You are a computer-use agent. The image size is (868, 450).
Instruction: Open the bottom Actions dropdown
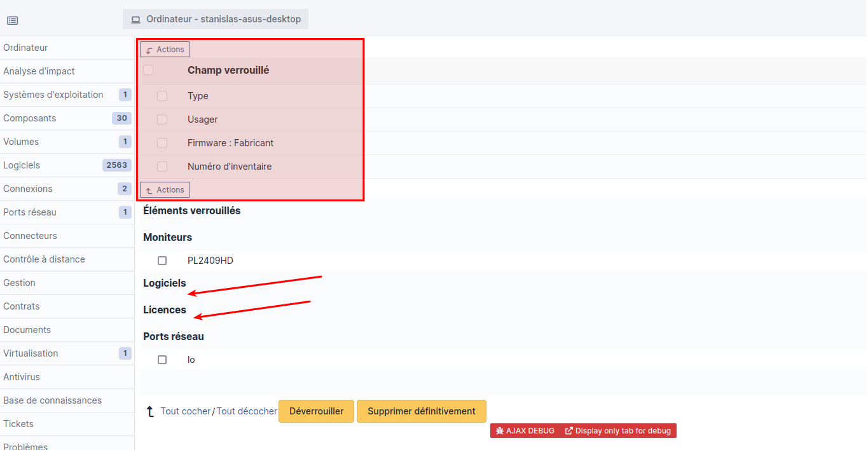pyautogui.click(x=165, y=190)
